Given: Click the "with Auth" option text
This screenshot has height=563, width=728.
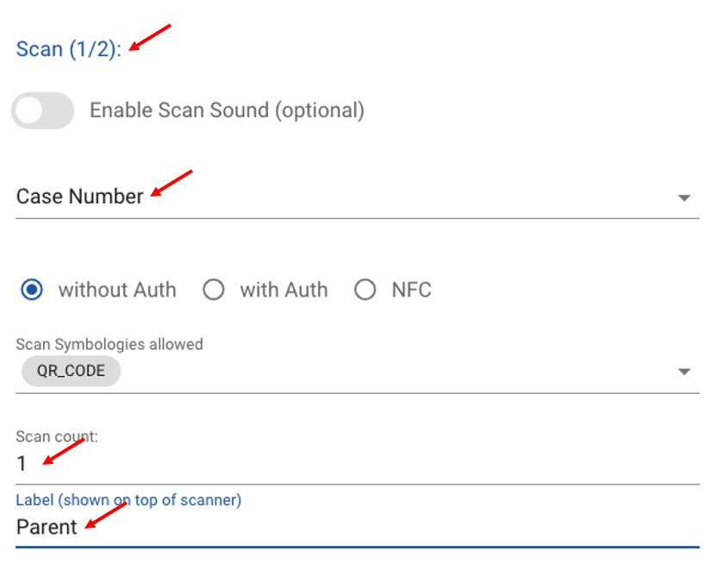Looking at the screenshot, I should tap(283, 290).
